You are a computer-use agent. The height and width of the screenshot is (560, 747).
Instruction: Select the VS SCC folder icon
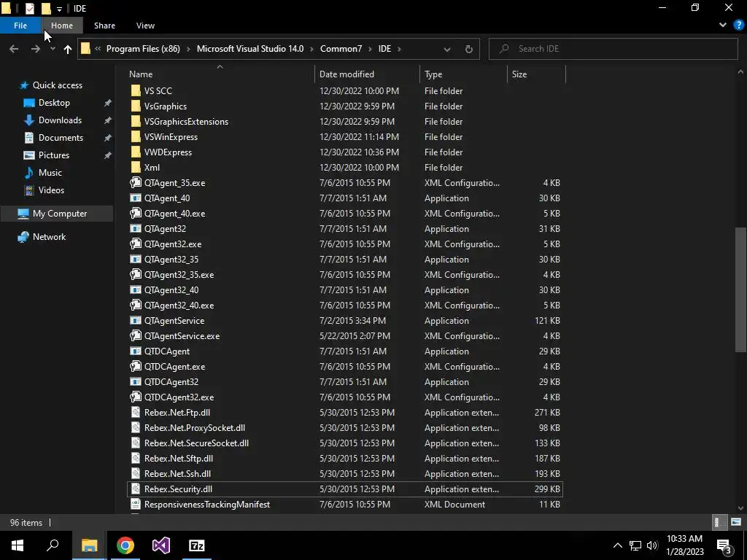point(136,91)
